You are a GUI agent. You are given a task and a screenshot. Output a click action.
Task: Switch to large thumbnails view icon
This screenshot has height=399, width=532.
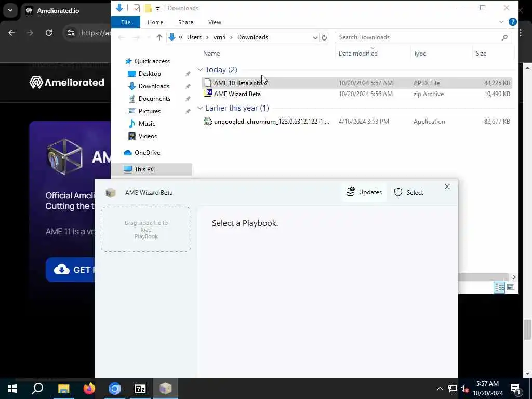point(511,287)
